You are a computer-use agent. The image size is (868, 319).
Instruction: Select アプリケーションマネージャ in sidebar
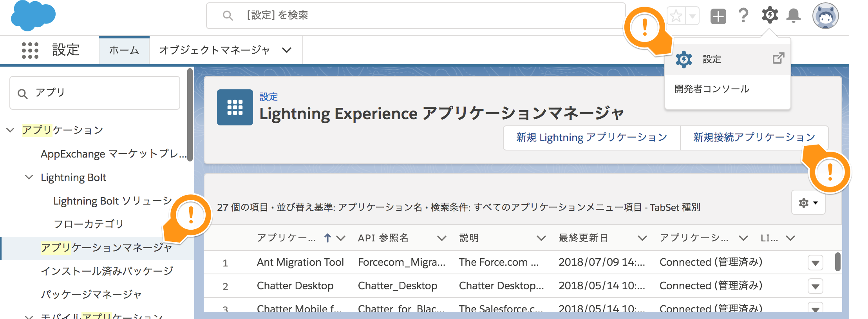107,248
